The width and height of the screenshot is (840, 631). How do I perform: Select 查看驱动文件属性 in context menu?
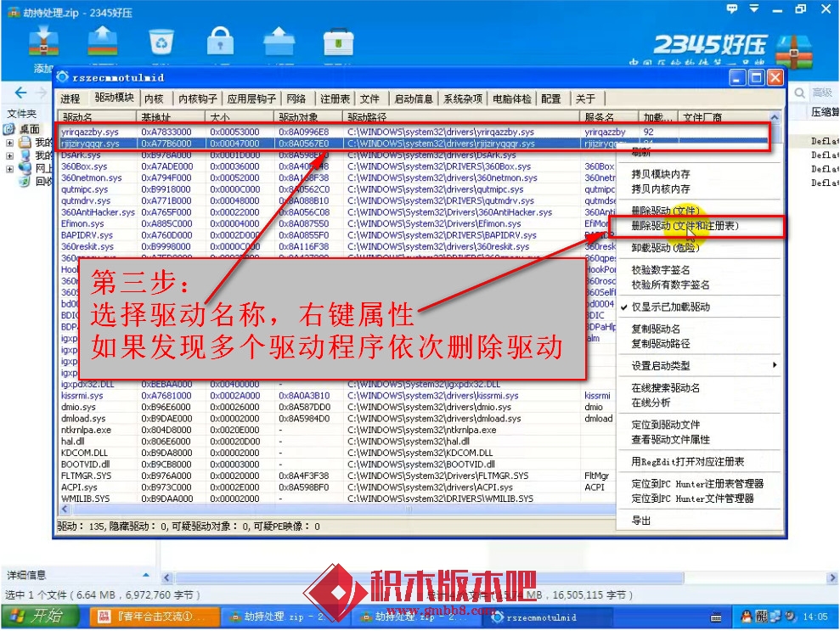pyautogui.click(x=671, y=440)
